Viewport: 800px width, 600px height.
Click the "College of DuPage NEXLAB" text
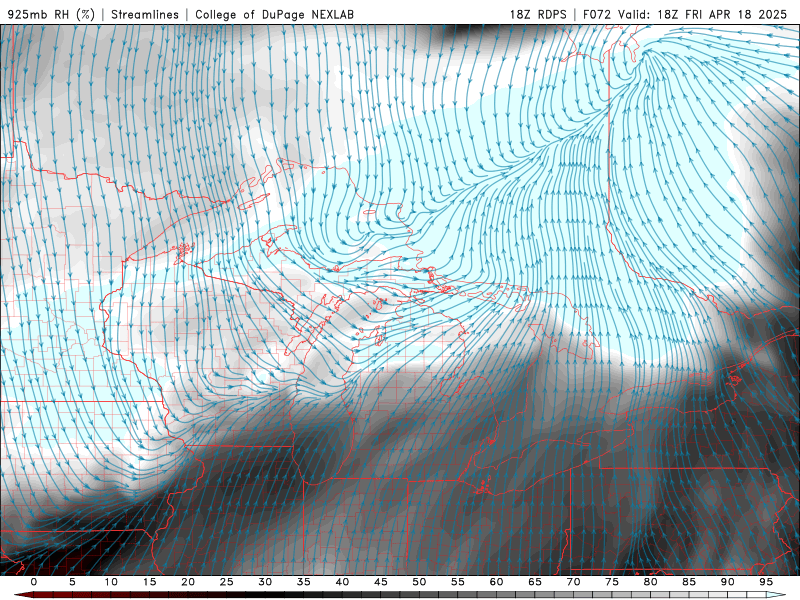[x=274, y=14]
